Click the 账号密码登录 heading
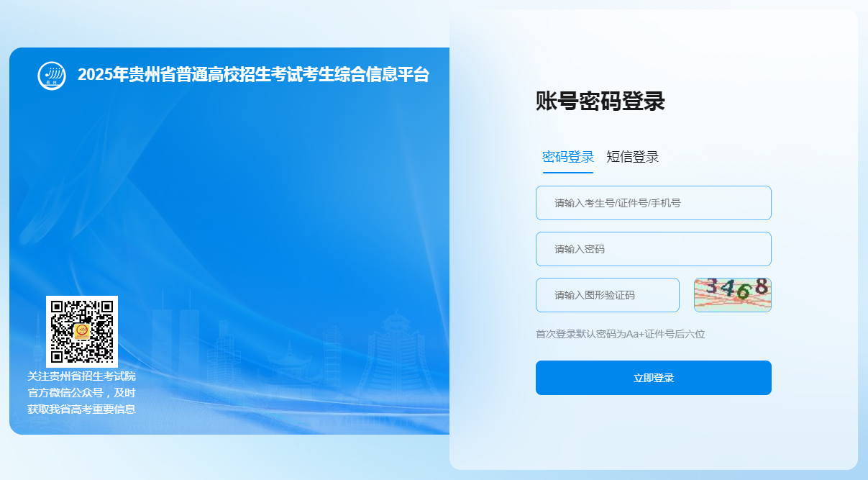 point(600,101)
